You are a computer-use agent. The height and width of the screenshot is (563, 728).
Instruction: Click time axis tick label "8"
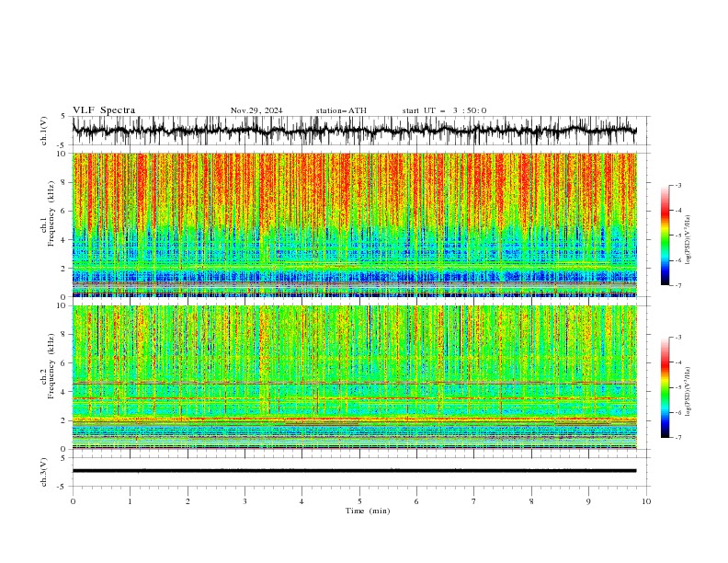[x=531, y=501]
